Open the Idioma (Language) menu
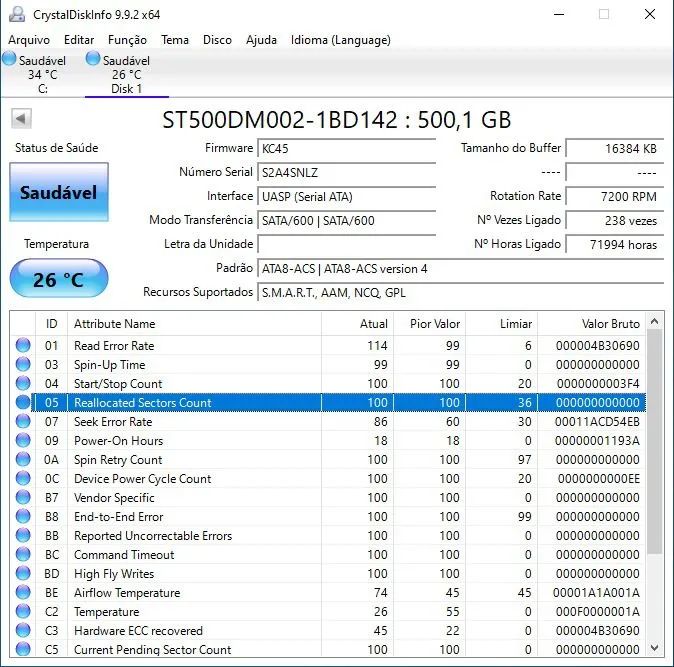The height and width of the screenshot is (667, 674). pyautogui.click(x=340, y=40)
